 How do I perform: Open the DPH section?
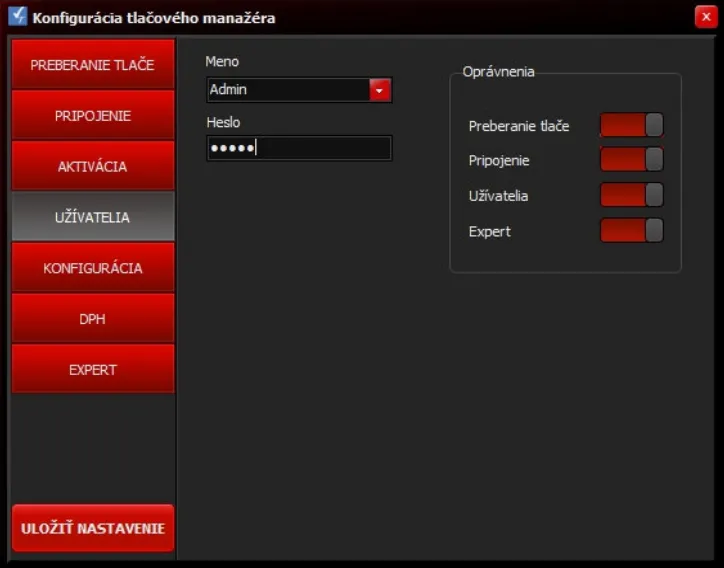pos(93,318)
